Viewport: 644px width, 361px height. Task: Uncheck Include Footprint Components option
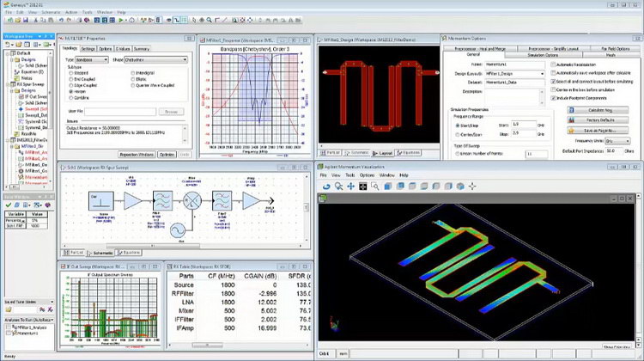552,99
